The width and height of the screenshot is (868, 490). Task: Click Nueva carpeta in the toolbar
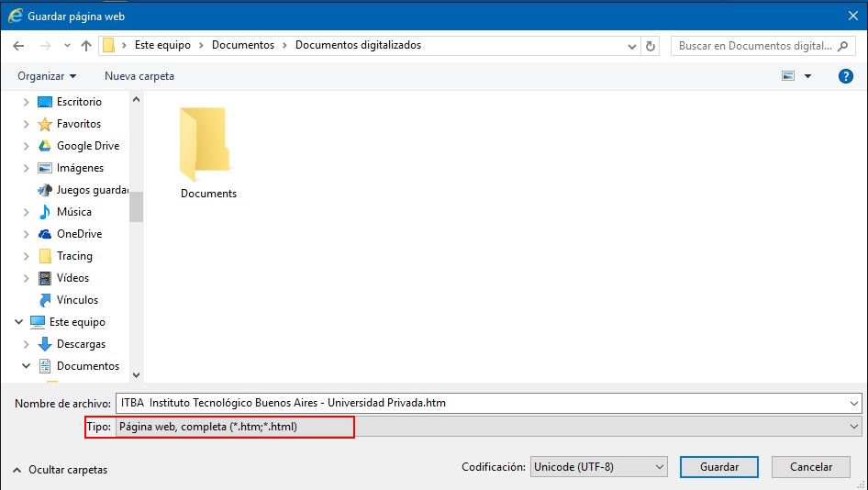point(139,76)
